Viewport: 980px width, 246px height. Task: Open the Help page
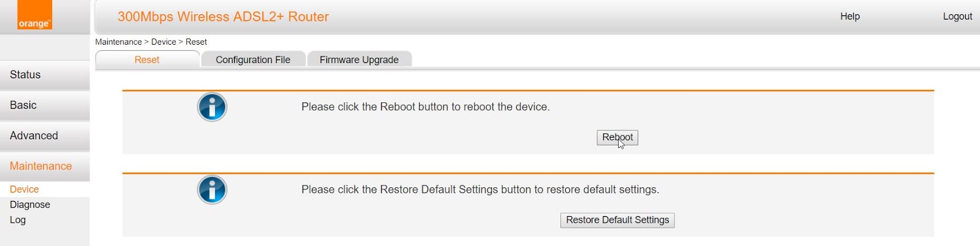850,17
